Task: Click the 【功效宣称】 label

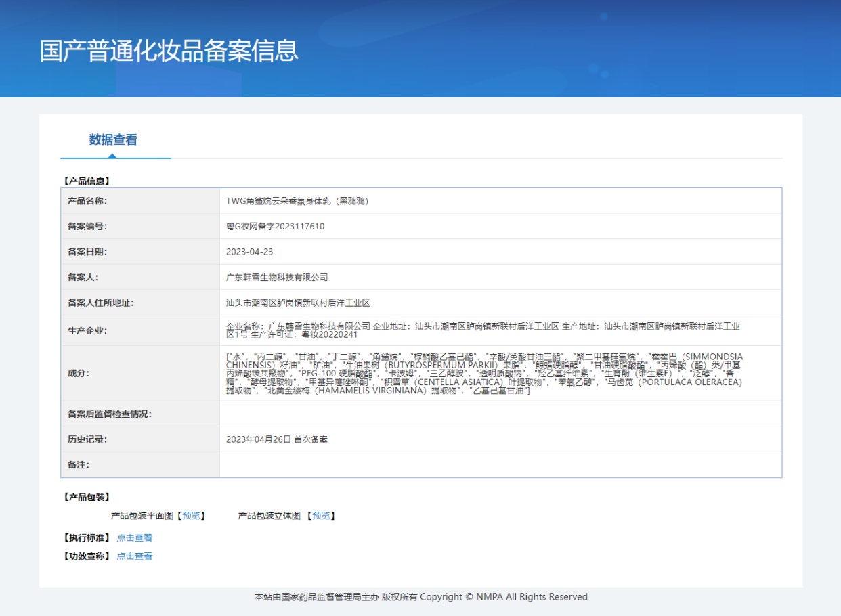Action: [86, 556]
